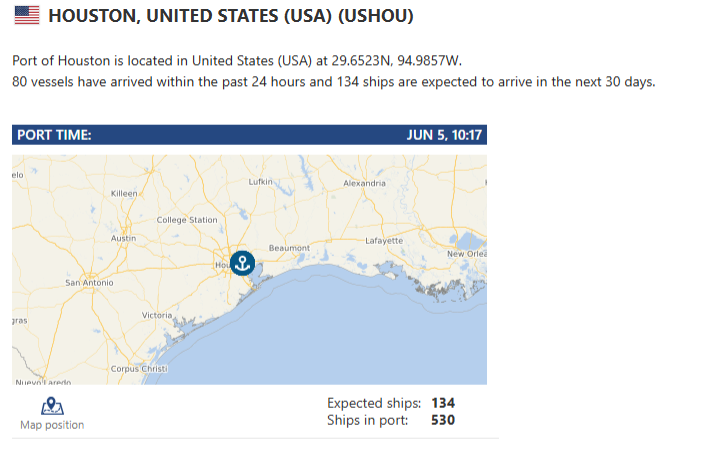
Task: Click Alexandria label on the map
Action: coord(364,183)
